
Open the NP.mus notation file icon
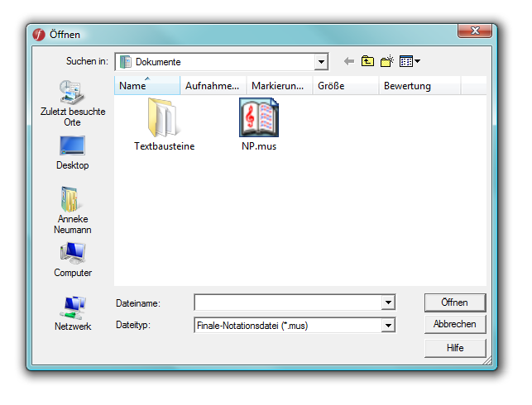[259, 117]
